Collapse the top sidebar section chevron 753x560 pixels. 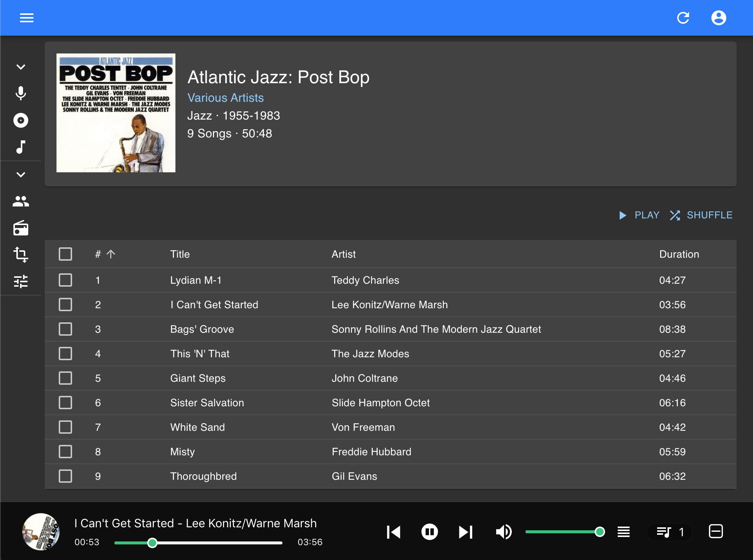click(x=21, y=67)
